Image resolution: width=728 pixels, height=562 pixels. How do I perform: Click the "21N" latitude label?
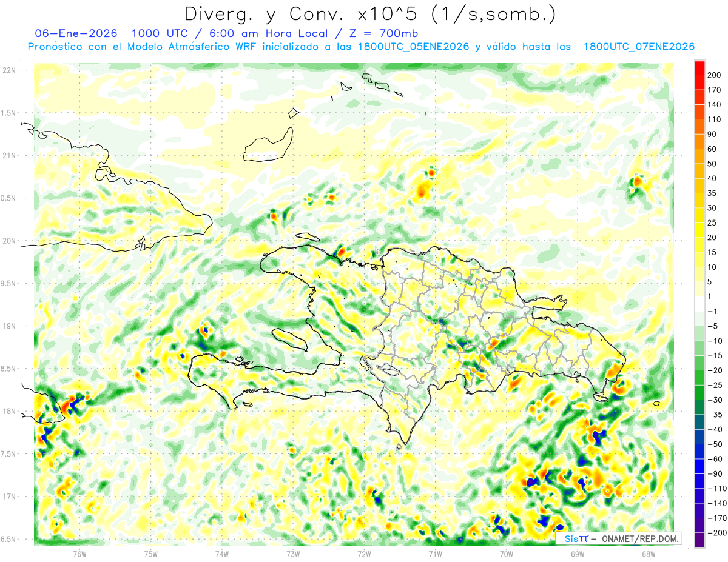(8, 155)
